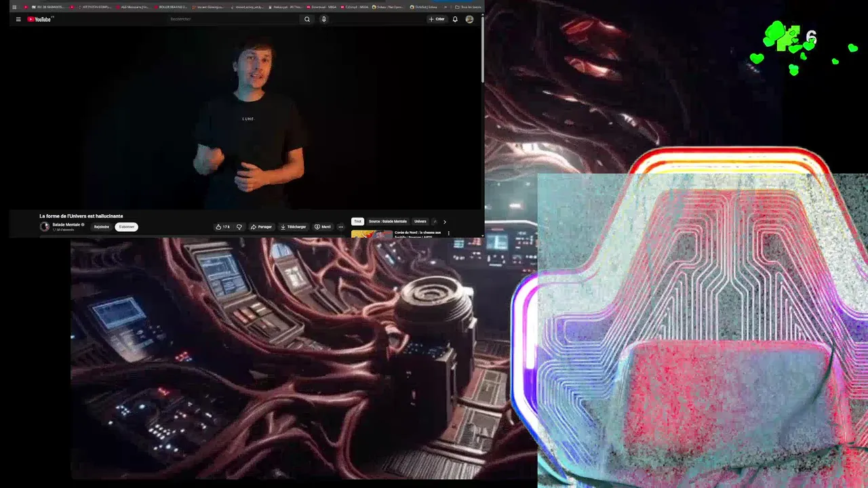Click the video title La forme de l'Univers
The height and width of the screenshot is (488, 868).
pyautogui.click(x=81, y=216)
